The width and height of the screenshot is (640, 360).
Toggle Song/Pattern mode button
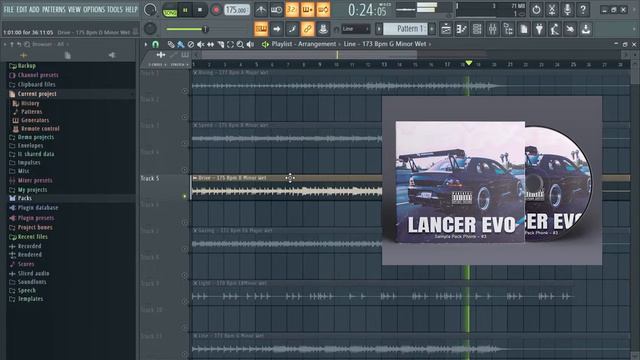(170, 10)
